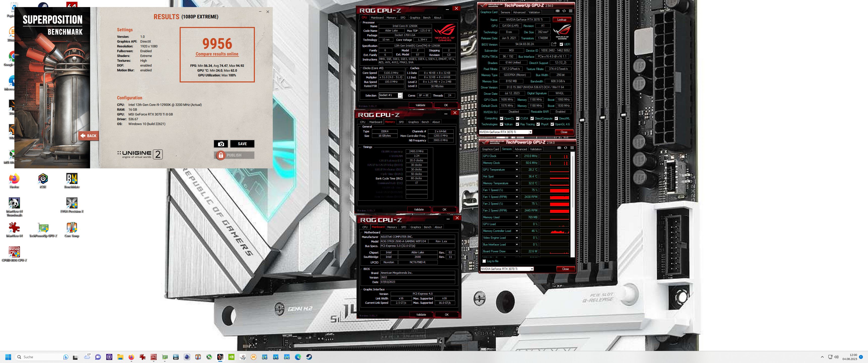Toggle the UEFI checkbox in GPU-Z
Image resolution: width=868 pixels, height=363 pixels.
coord(561,44)
